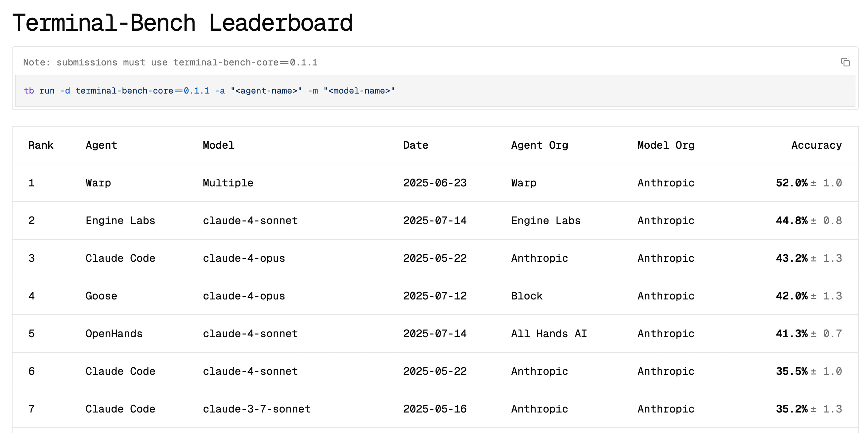Click the Date column header

click(x=415, y=145)
